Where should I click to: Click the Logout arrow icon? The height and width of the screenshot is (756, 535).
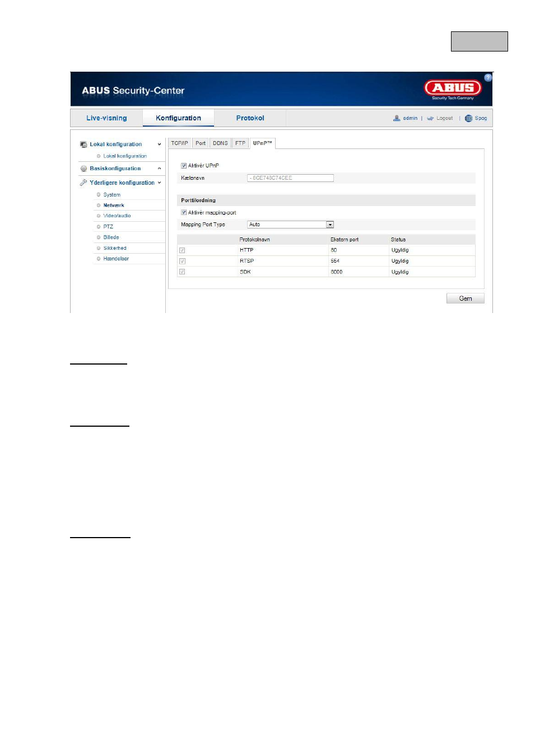coord(430,118)
